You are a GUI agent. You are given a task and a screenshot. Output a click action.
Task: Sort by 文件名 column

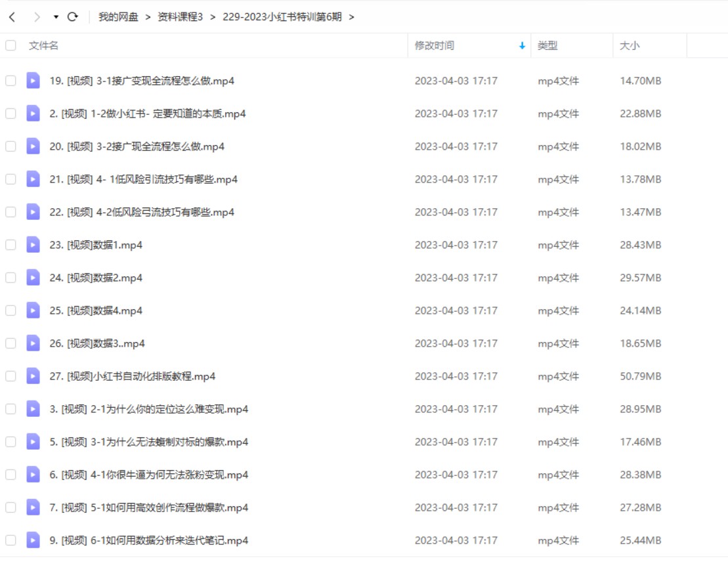[43, 45]
